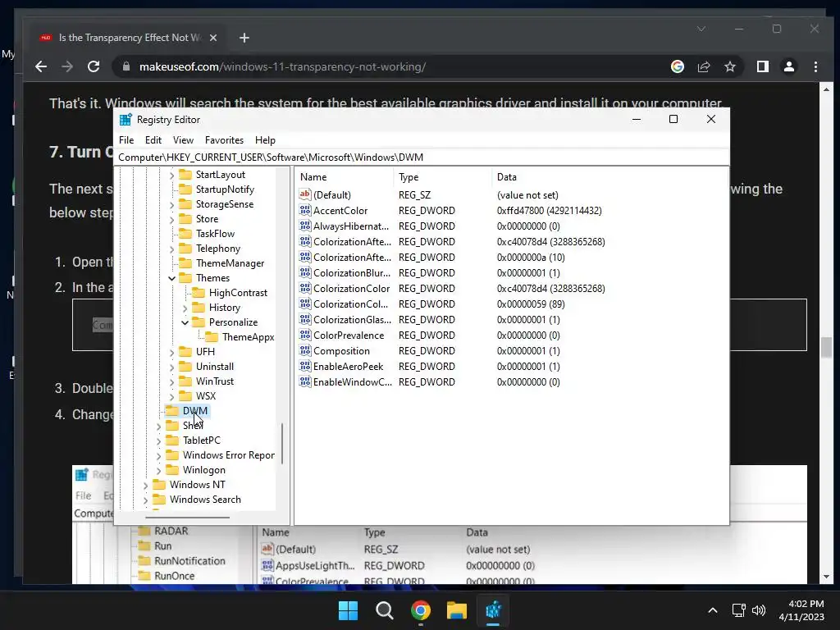Click the Google icon in address bar
The height and width of the screenshot is (630, 840).
677,66
